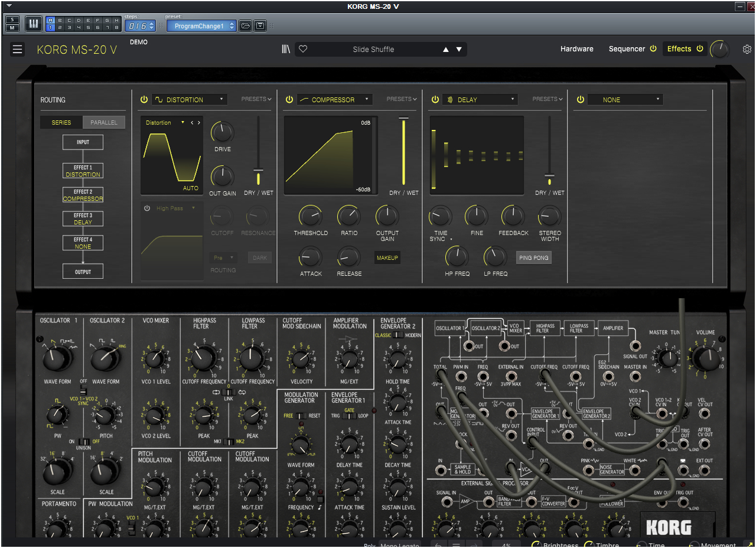Favorite the preset with heart icon

click(x=303, y=49)
